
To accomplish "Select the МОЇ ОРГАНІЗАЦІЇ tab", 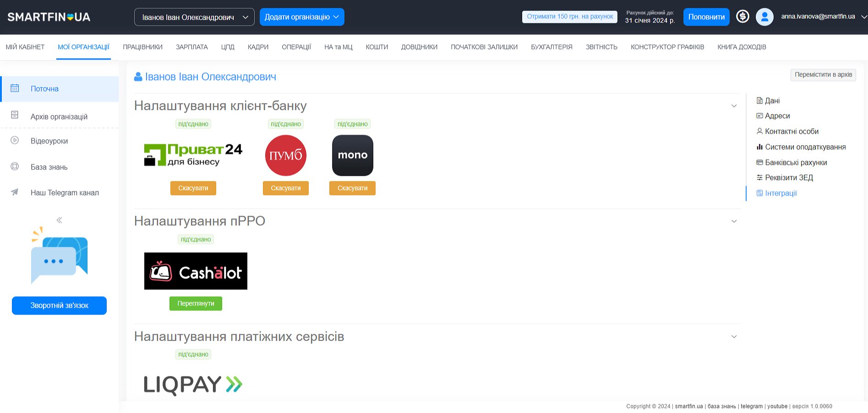I will pos(83,47).
